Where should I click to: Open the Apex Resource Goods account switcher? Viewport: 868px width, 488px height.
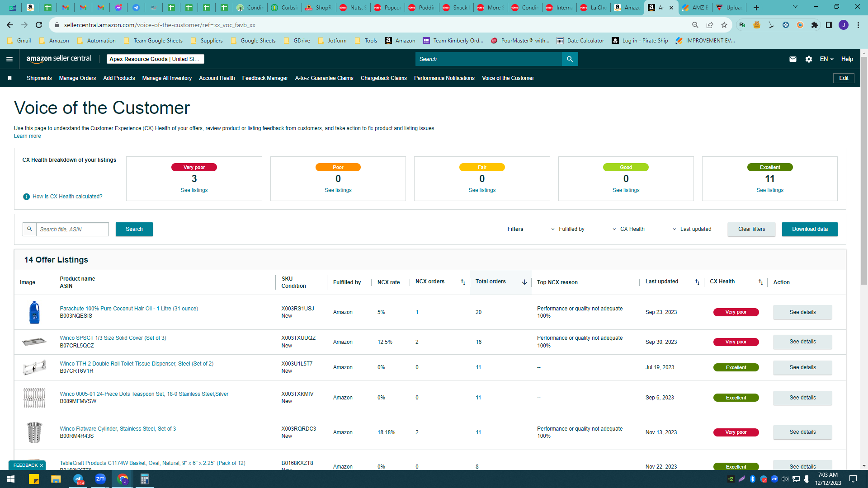[x=156, y=59]
